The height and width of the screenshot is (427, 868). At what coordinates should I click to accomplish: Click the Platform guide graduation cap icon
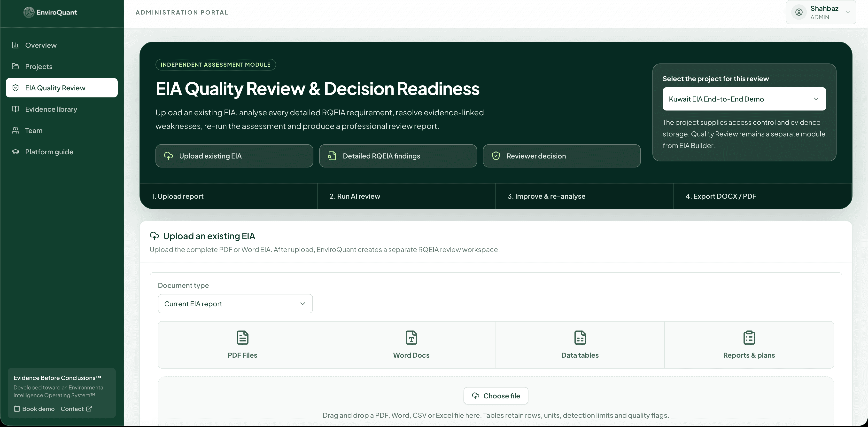(x=15, y=151)
